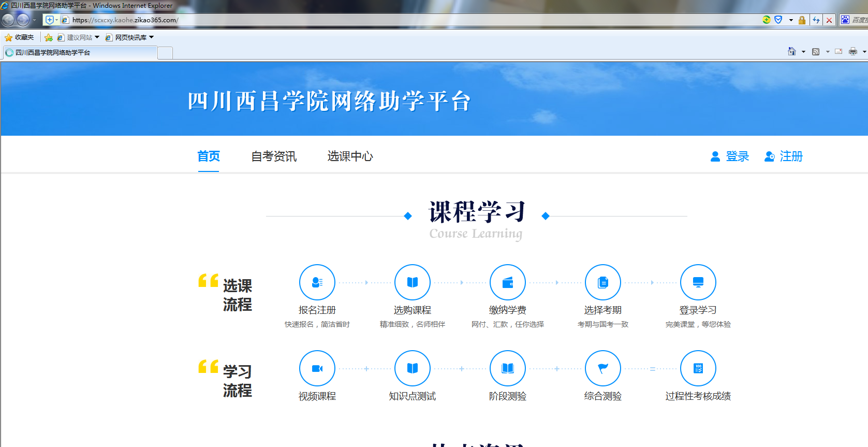
Task: Click the blue shield-plus icon in address bar
Action: [x=50, y=20]
